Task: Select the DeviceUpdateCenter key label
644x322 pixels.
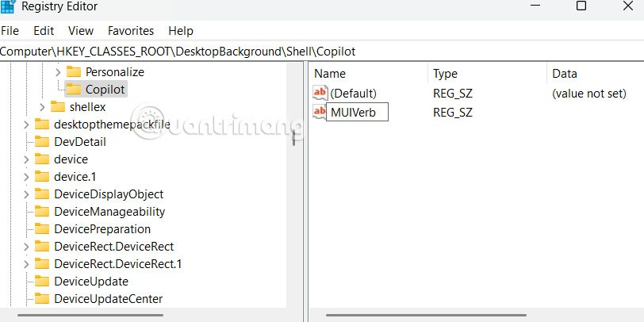Action: point(109,298)
